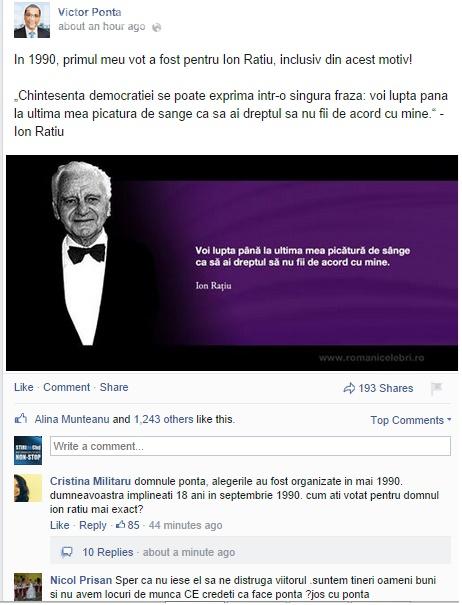462x605 pixels.
Task: Reply to Cristina Militaru's comment
Action: 93,525
